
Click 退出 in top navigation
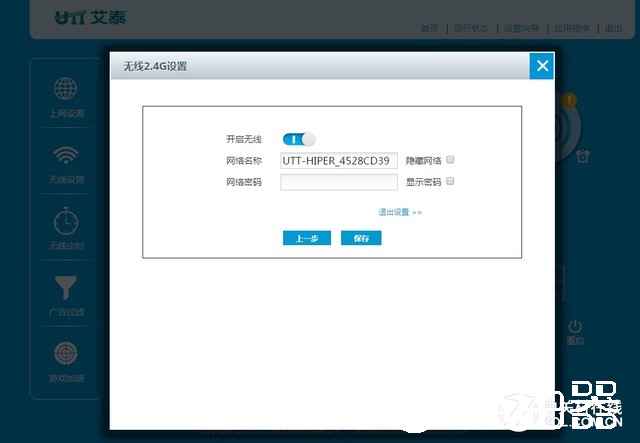pos(613,28)
